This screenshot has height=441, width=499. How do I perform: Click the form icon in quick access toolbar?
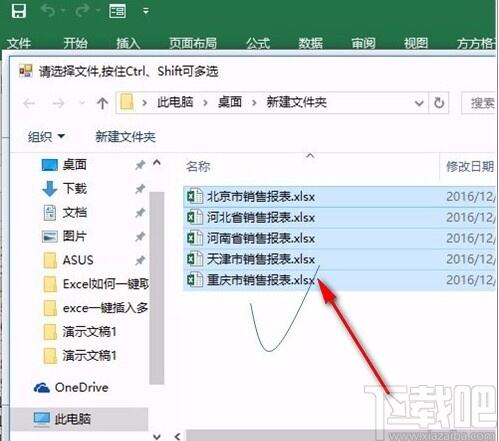click(117, 11)
